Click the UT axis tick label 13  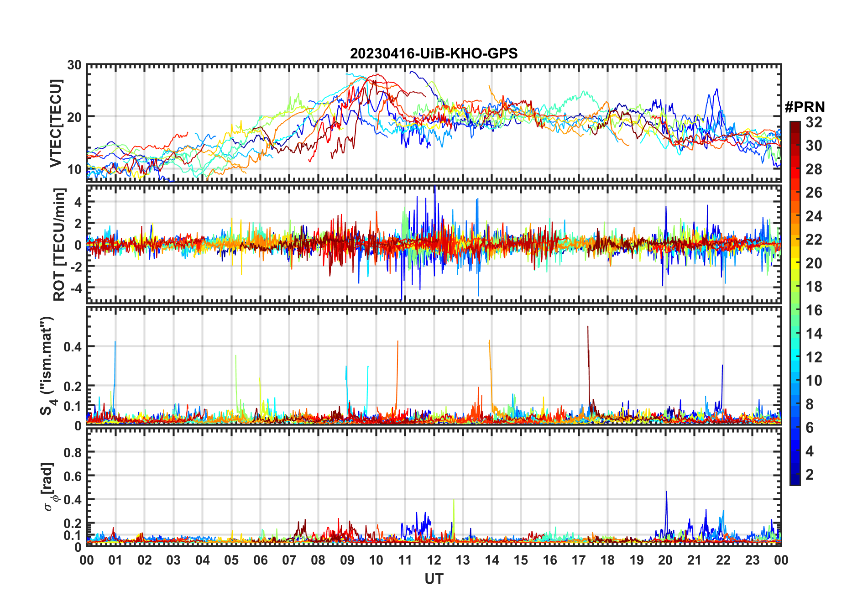(463, 560)
